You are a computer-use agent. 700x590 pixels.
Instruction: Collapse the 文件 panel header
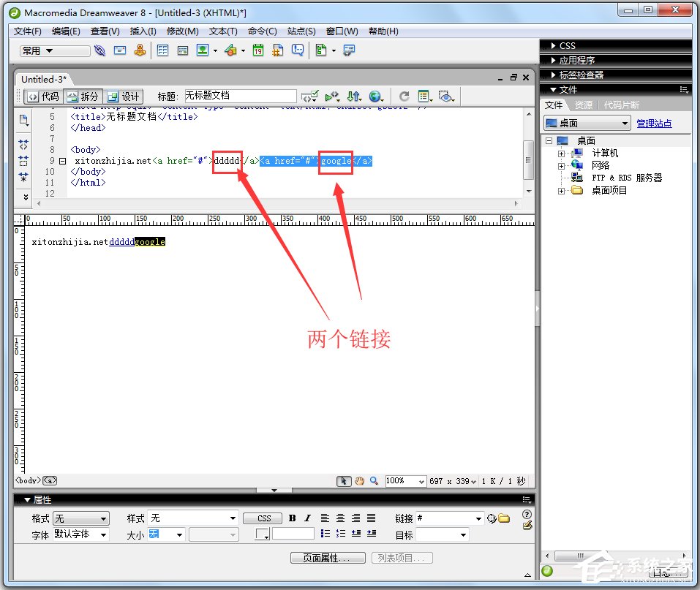[554, 89]
